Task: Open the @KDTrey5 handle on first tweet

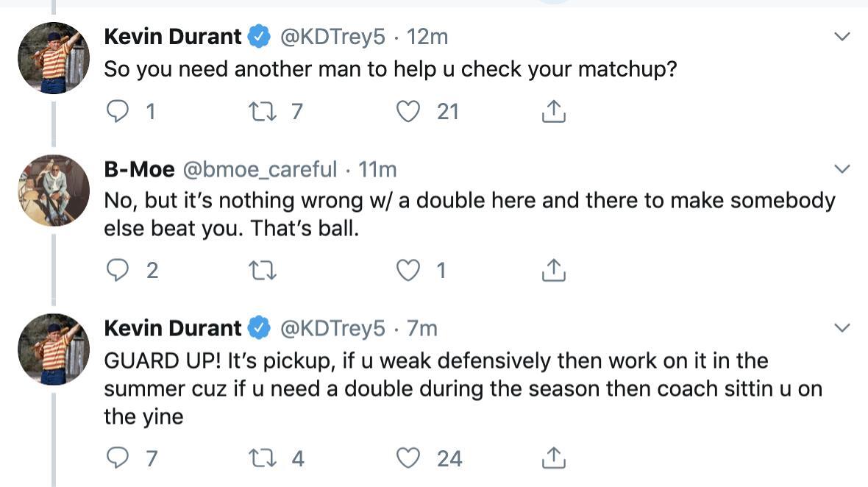Action: tap(333, 36)
